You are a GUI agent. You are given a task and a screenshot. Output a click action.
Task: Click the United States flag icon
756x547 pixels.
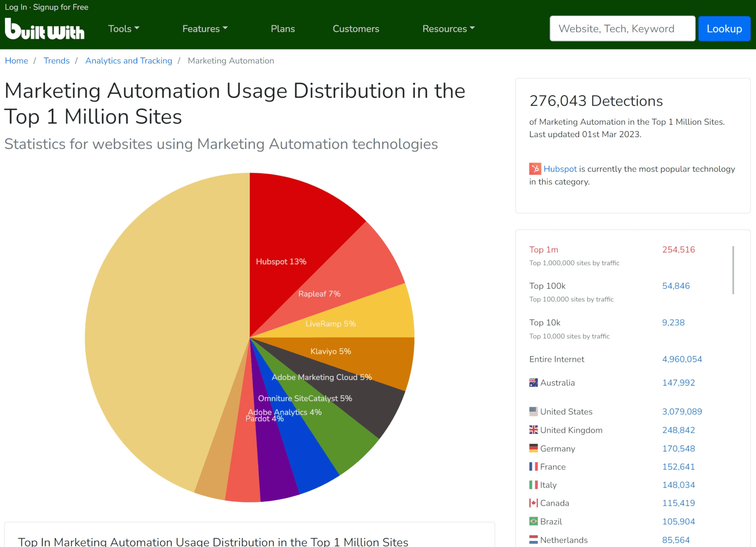point(533,411)
